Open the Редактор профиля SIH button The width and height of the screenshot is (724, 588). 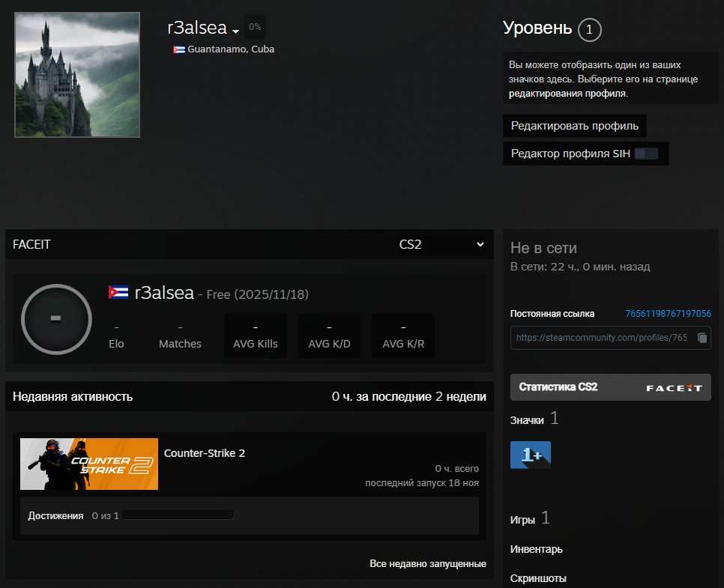click(x=585, y=154)
